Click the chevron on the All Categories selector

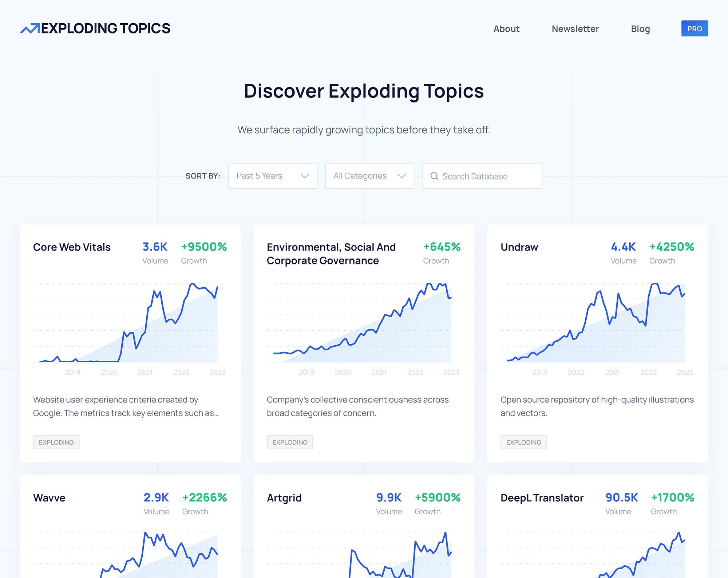(401, 176)
